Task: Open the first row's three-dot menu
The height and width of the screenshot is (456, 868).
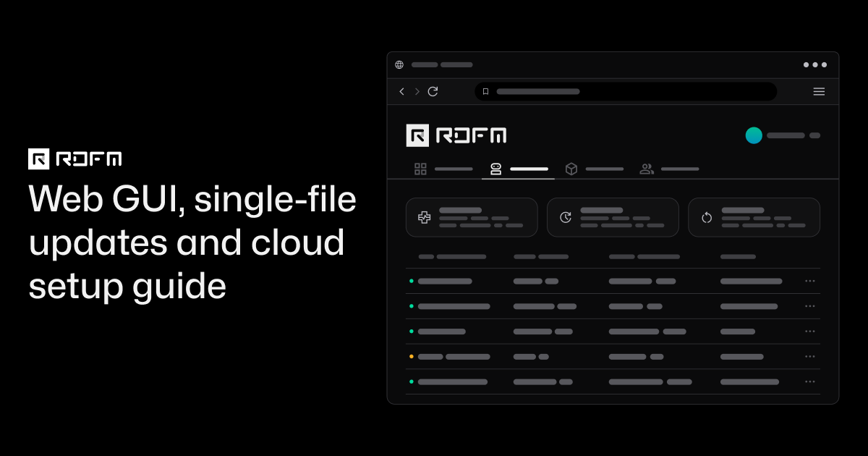Action: coord(810,281)
